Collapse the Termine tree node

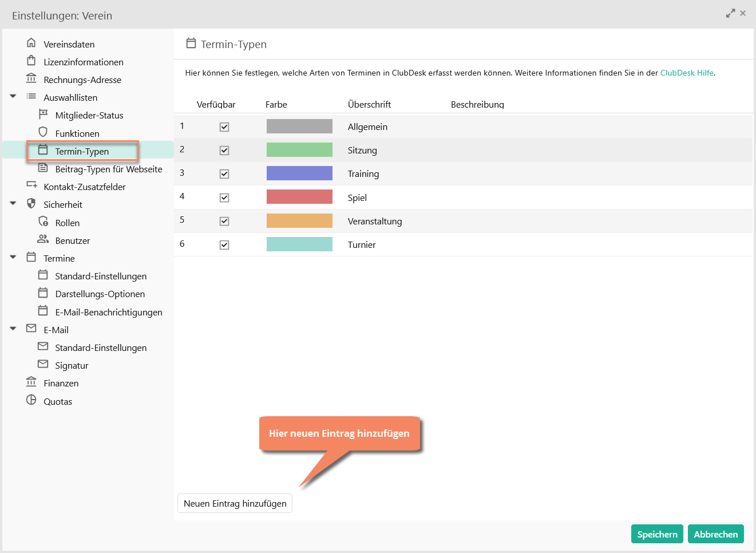coord(13,258)
